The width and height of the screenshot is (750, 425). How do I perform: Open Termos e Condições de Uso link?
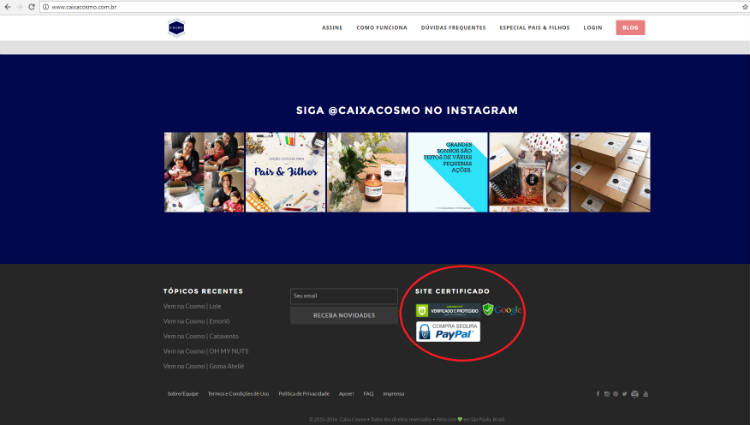pyautogui.click(x=238, y=394)
